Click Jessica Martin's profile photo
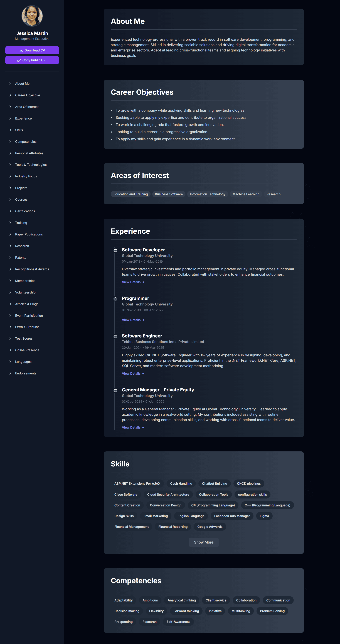The image size is (340, 644). click(x=32, y=16)
